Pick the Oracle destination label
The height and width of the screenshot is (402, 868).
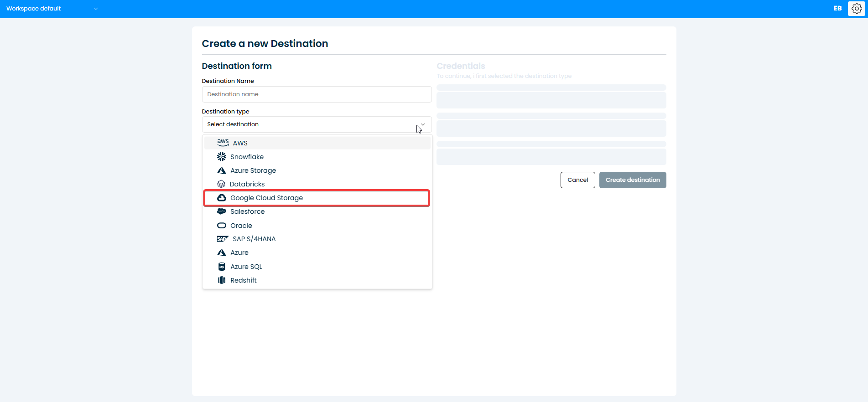click(x=241, y=226)
